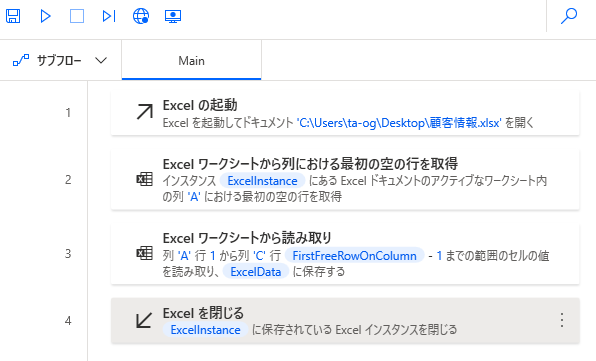Click the search magnifier icon
Image resolution: width=596 pixels, height=361 pixels.
coord(569,16)
